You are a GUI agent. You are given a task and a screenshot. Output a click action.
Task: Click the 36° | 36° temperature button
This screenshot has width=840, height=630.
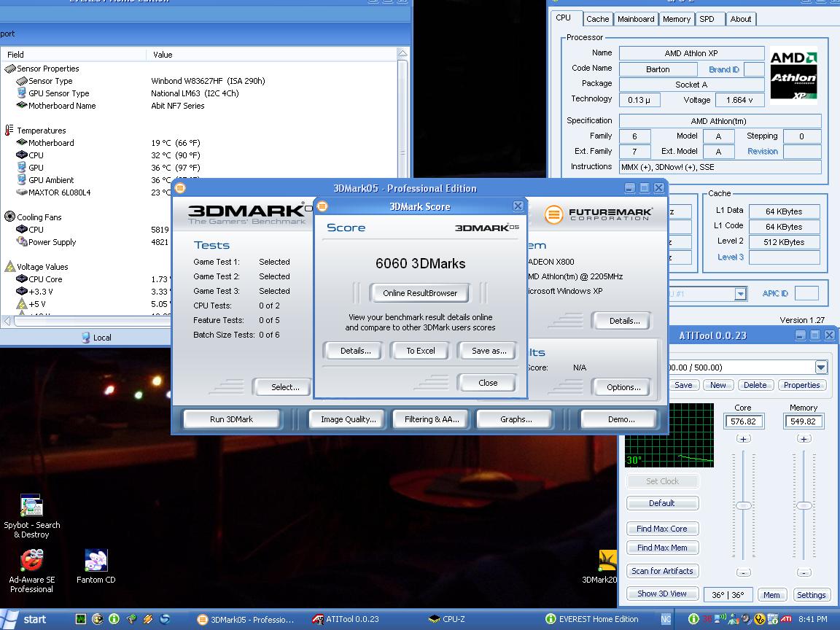click(728, 595)
